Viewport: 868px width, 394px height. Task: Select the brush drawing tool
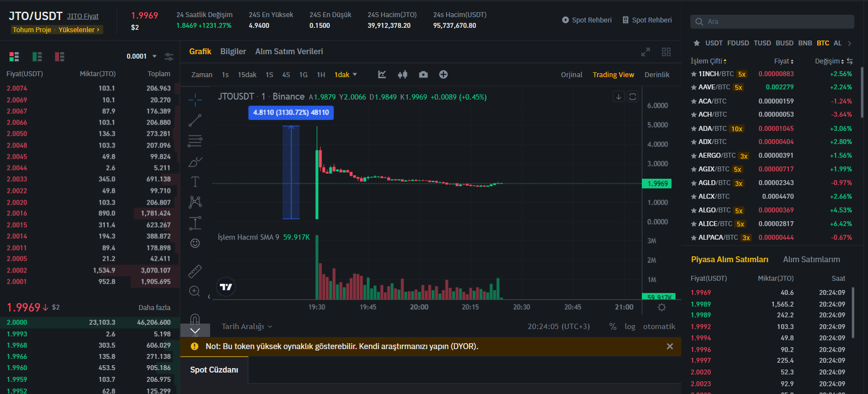coord(195,162)
